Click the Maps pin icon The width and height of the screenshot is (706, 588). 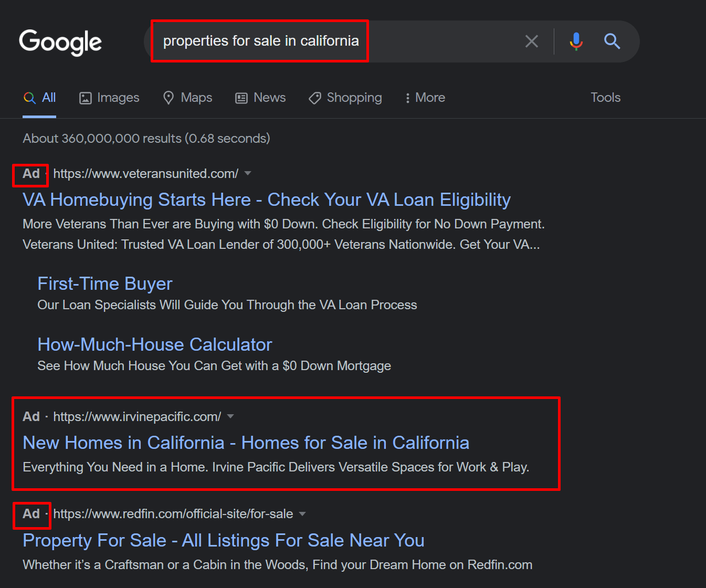(168, 98)
